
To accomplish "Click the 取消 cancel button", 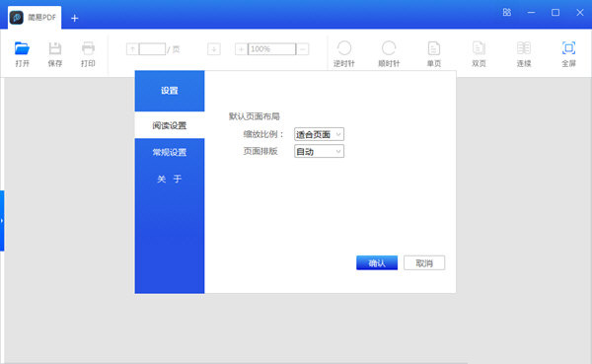I will tap(424, 262).
